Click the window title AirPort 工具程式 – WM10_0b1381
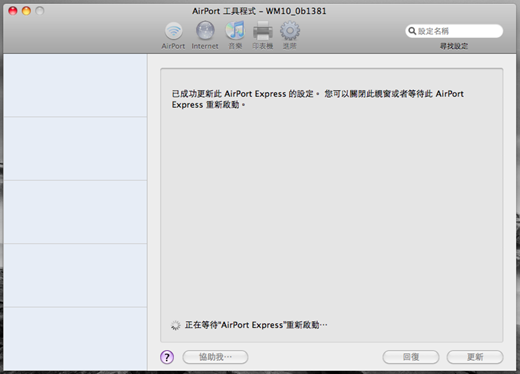The height and width of the screenshot is (374, 520). pyautogui.click(x=259, y=11)
